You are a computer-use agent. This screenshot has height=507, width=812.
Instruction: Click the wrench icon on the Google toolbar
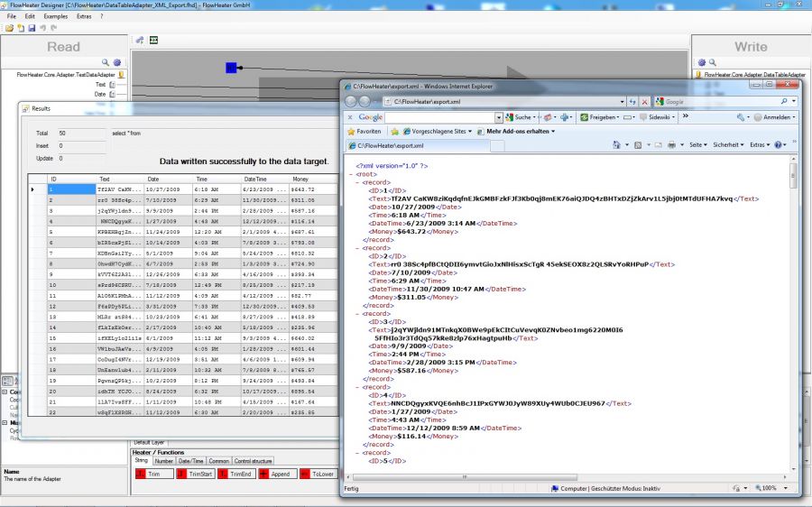pyautogui.click(x=741, y=117)
